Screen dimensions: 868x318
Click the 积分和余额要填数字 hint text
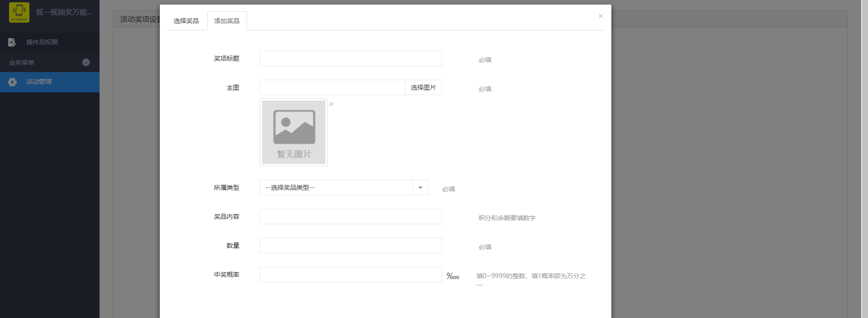coord(507,218)
